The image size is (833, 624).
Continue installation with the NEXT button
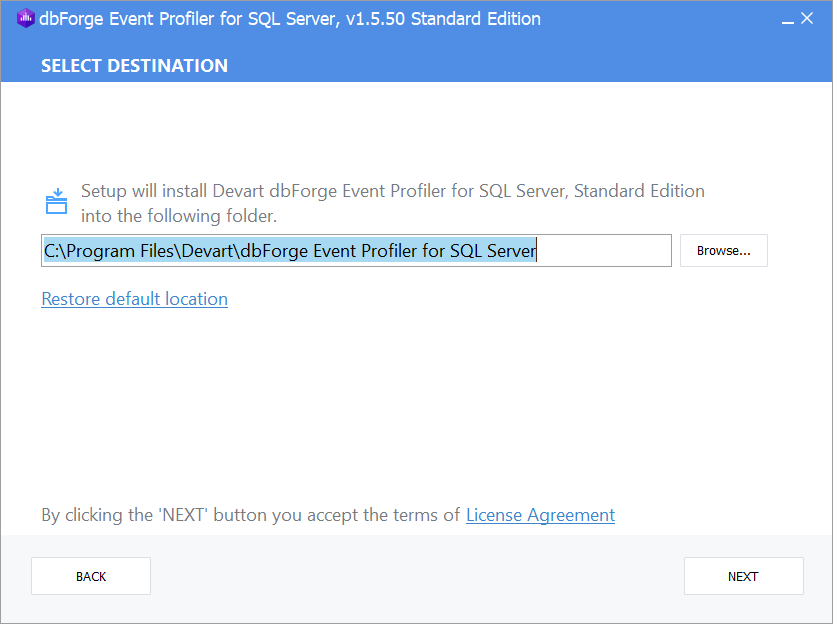pos(744,576)
